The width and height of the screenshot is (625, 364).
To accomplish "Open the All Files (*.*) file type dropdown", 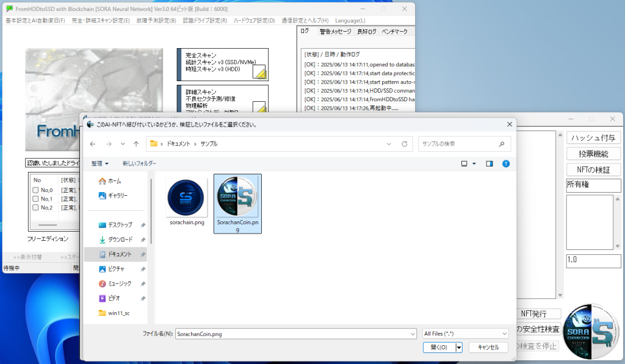I will 465,334.
